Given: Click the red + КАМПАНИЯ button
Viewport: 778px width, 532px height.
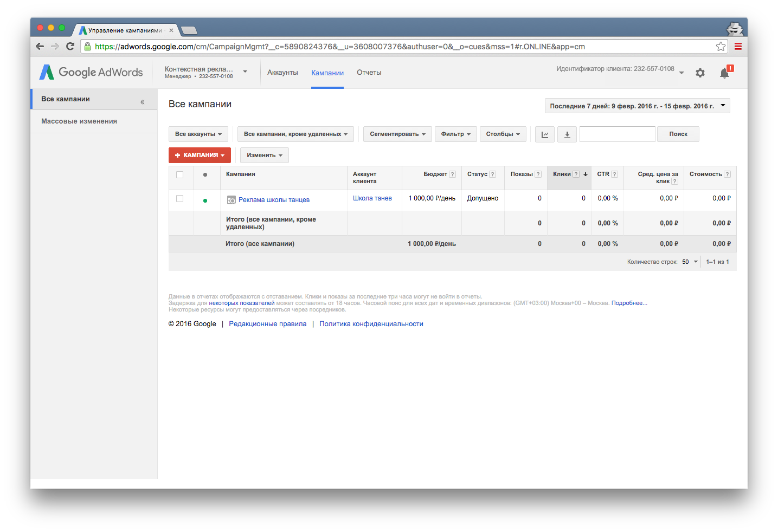Looking at the screenshot, I should click(200, 155).
